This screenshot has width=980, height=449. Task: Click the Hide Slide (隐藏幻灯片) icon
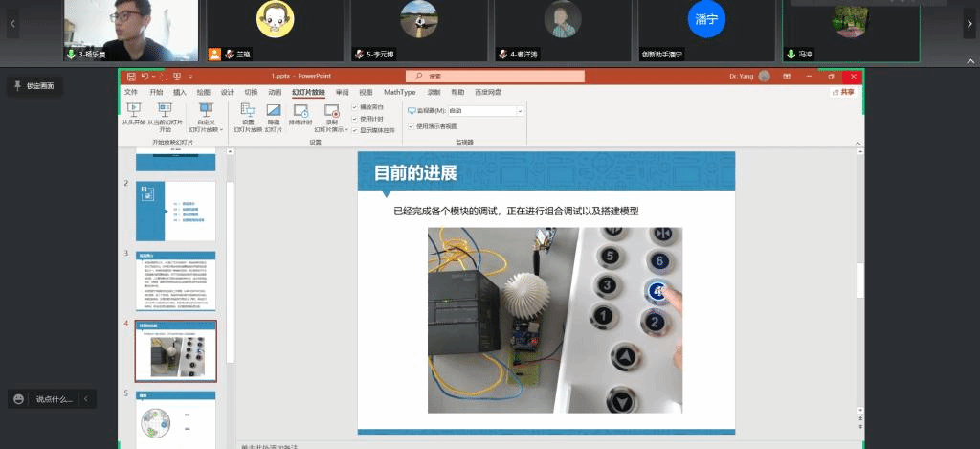pos(274,111)
